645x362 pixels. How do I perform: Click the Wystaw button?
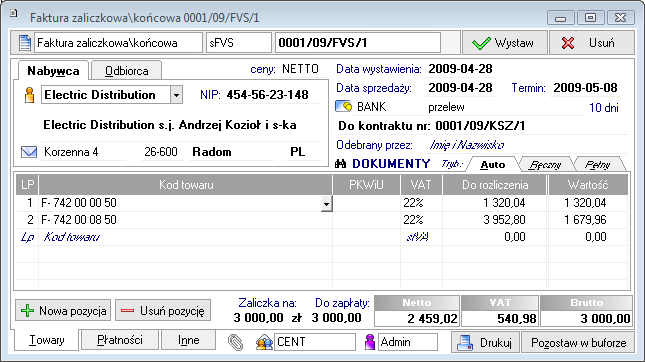[504, 43]
